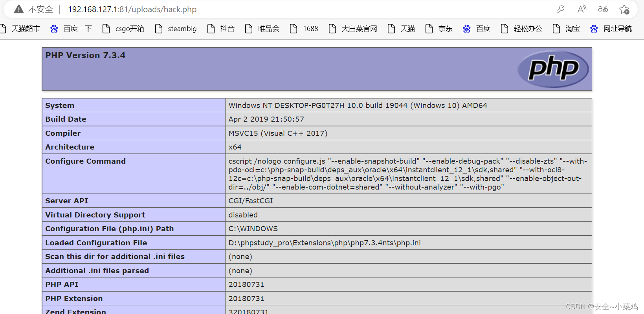
Task: Open the steambig bookmark
Action: [182, 29]
